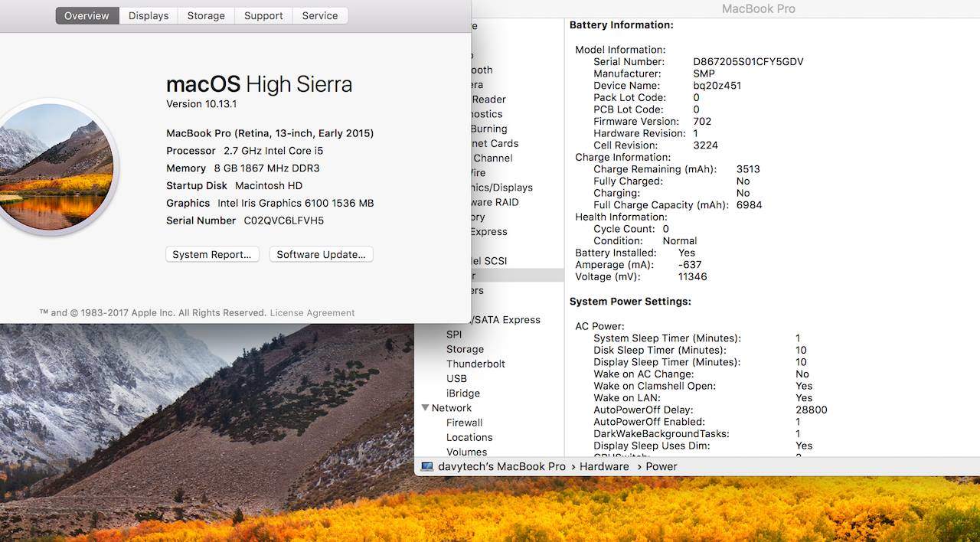The width and height of the screenshot is (980, 542).
Task: Click the MacBook Pro model description line
Action: tap(269, 133)
